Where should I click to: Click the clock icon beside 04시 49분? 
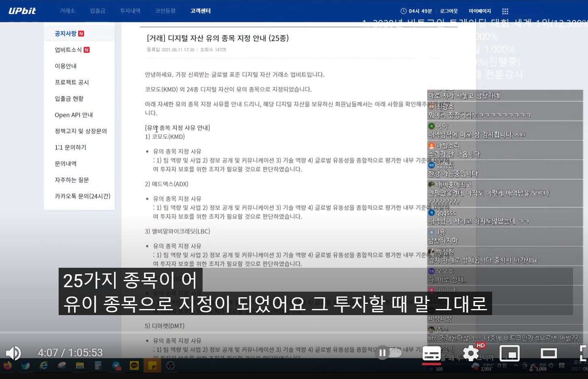click(404, 11)
